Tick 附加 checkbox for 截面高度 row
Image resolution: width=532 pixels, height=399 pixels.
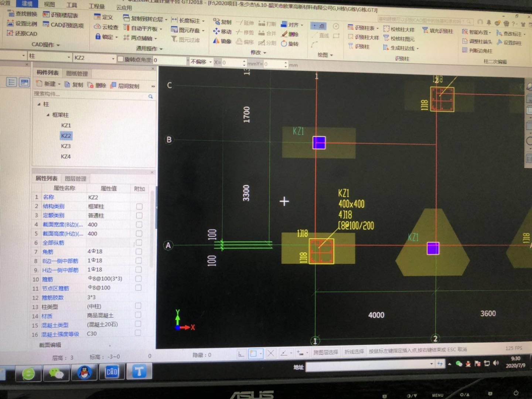[x=139, y=233]
